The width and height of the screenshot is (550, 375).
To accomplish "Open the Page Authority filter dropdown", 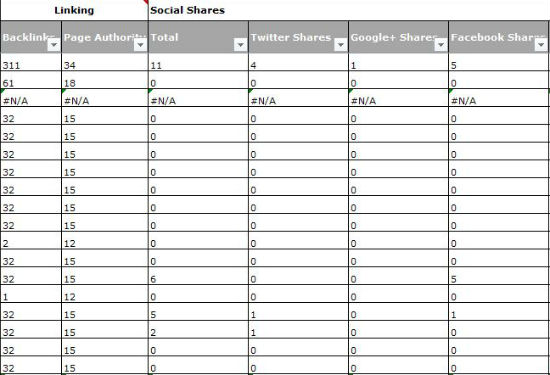I will [141, 45].
